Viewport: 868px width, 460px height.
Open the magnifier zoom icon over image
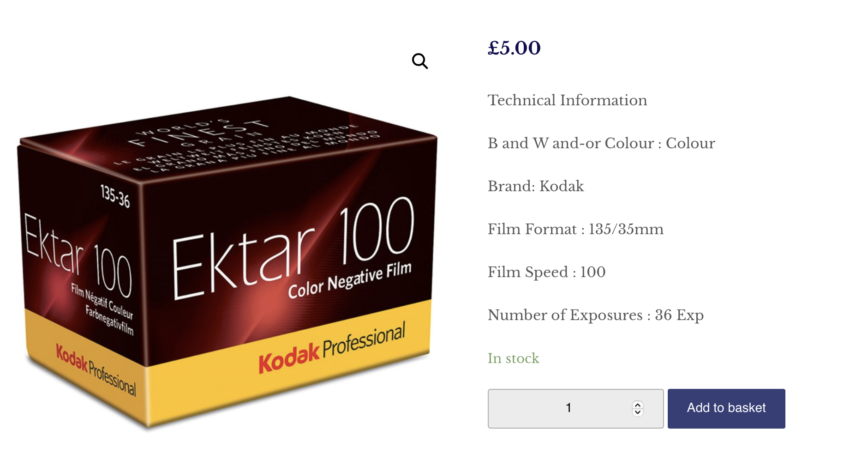pos(420,61)
